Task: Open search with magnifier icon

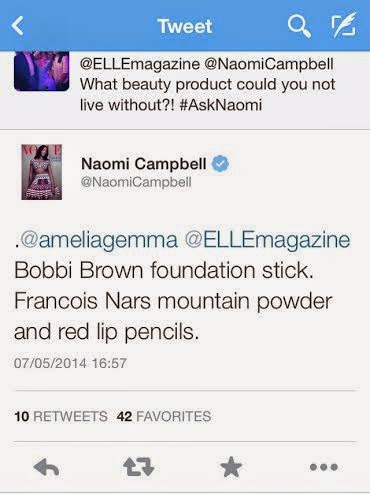Action: pos(299,27)
